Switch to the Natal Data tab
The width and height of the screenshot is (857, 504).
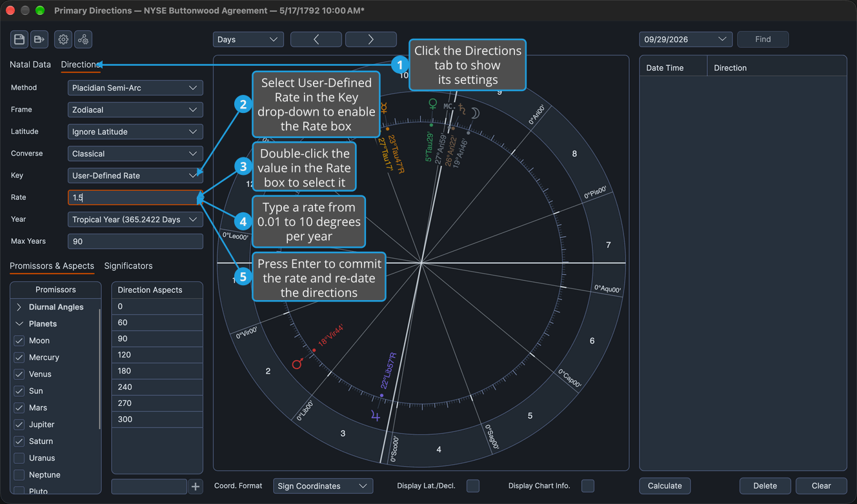[x=30, y=65]
